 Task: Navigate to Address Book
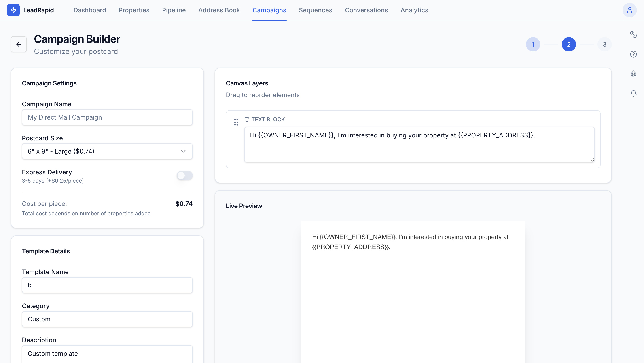[219, 10]
